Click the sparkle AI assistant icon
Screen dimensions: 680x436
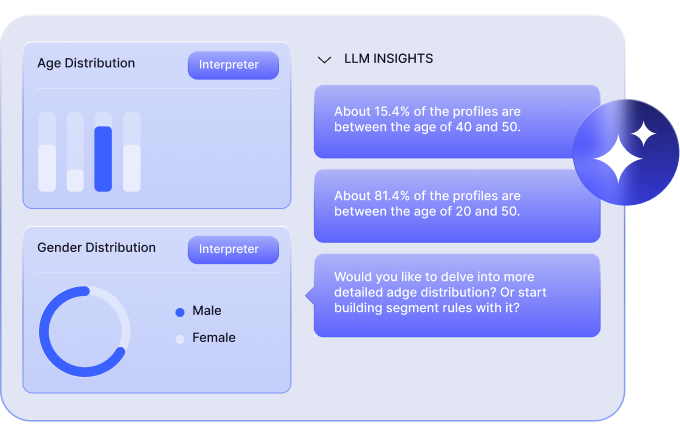[626, 152]
